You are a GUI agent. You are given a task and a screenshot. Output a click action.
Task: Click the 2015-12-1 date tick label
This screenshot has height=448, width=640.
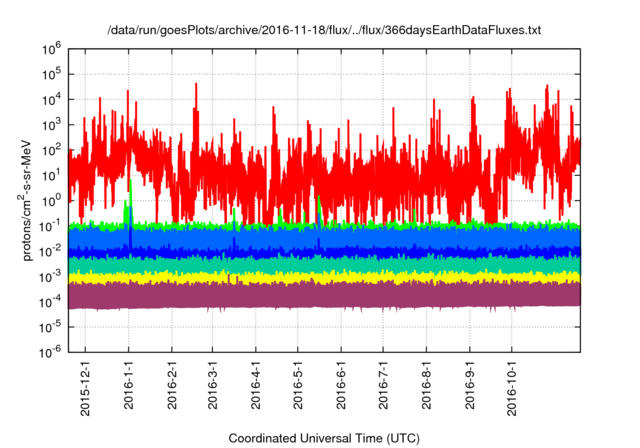coord(85,388)
